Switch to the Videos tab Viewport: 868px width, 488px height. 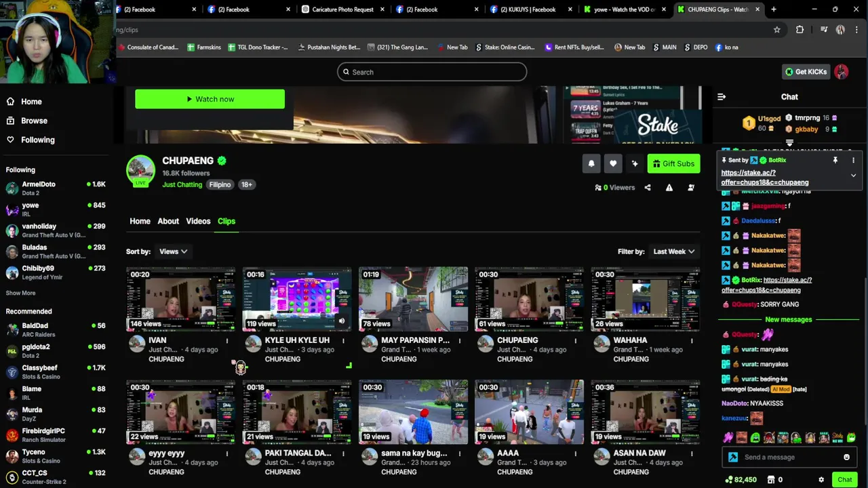tap(198, 221)
